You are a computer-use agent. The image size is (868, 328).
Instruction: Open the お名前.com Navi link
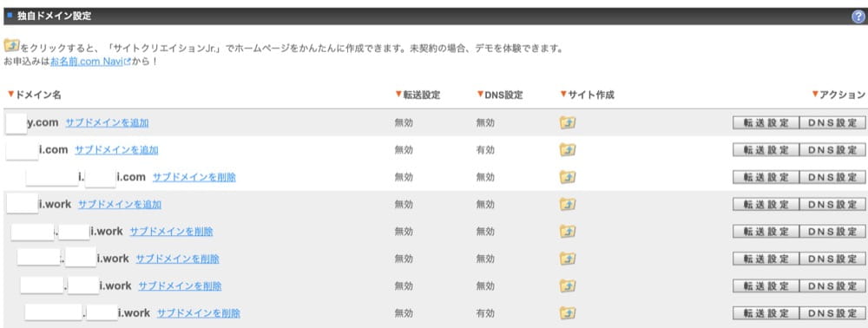pos(90,62)
